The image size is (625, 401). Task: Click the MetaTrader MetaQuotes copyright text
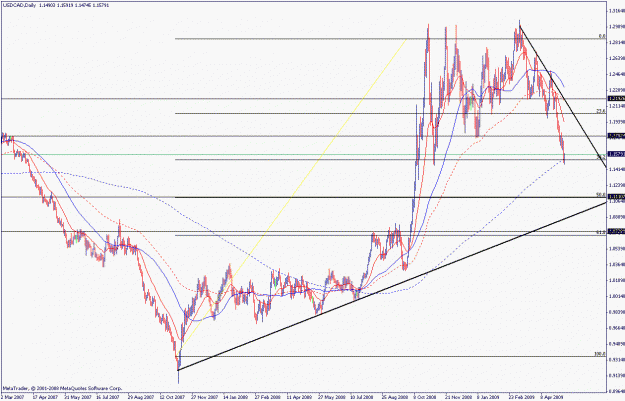click(63, 388)
